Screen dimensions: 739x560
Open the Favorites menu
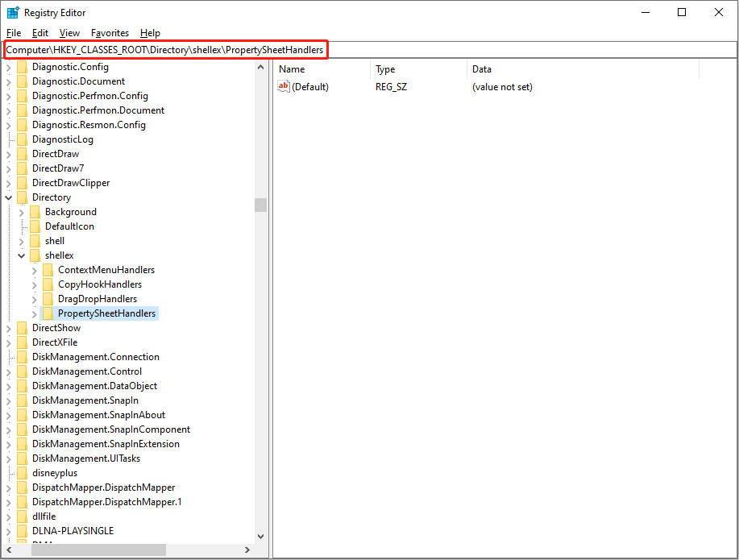tap(109, 33)
